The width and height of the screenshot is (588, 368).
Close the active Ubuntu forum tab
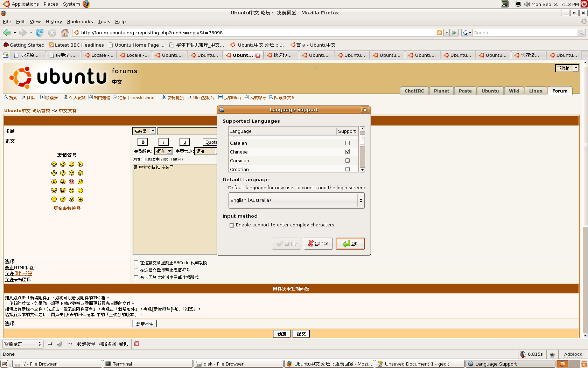pos(258,55)
